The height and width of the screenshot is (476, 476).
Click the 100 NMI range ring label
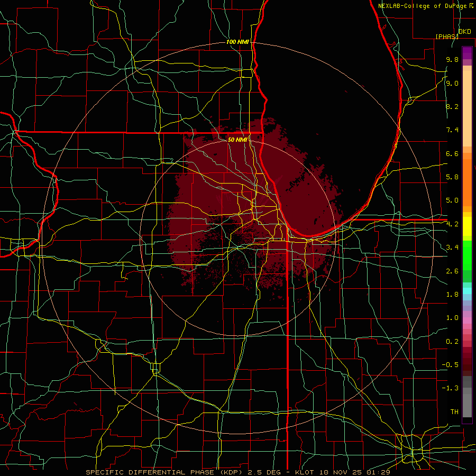point(237,42)
